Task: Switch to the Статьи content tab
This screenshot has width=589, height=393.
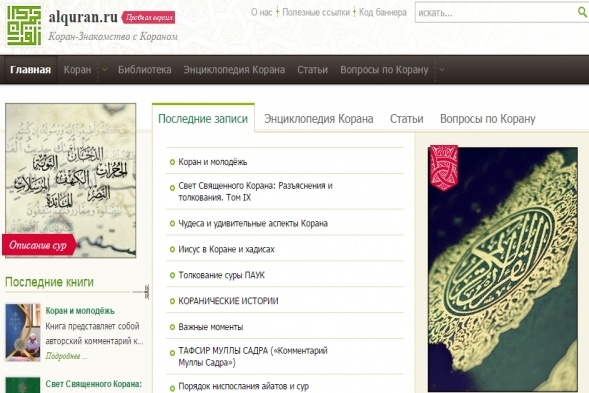Action: point(406,119)
